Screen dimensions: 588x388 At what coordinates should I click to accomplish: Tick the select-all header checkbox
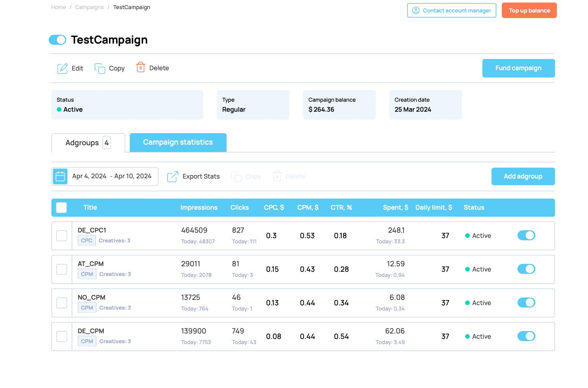pos(61,208)
